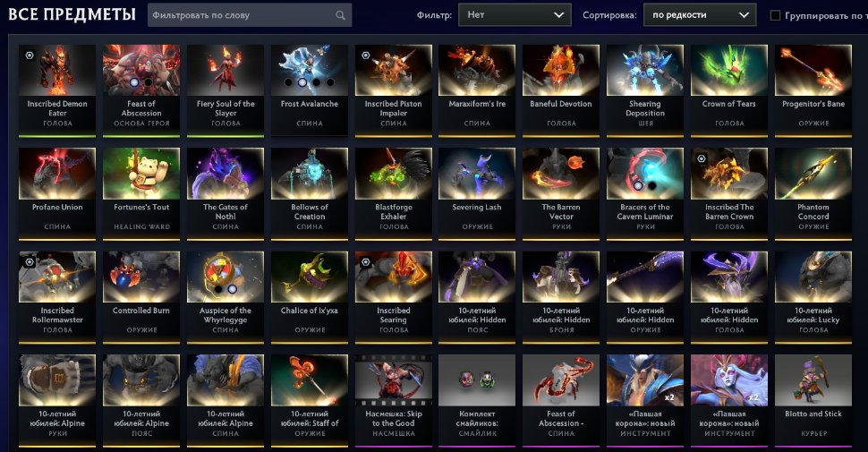Click inscribed gem icon on Inscribed Piston Impaler

pyautogui.click(x=365, y=55)
